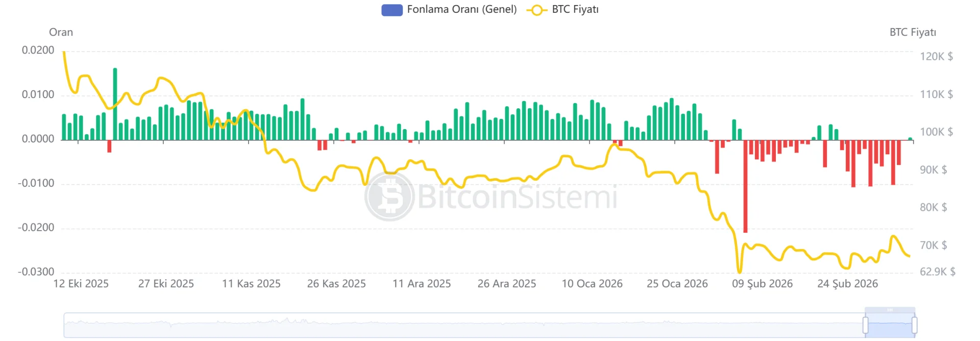Click the drag grip atop the zoom window
The height and width of the screenshot is (341, 980).
point(890,310)
